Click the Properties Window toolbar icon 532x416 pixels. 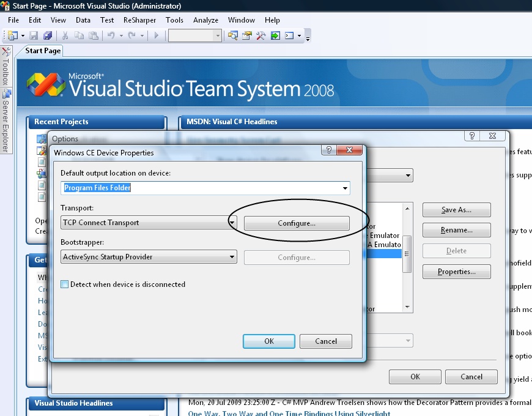pyautogui.click(x=246, y=35)
